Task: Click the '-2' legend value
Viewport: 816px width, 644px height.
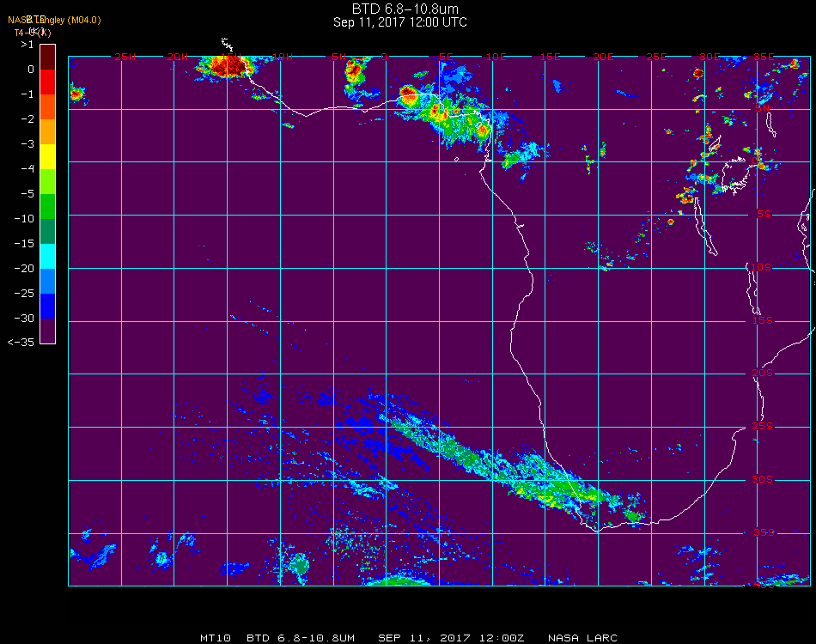Action: click(x=27, y=119)
